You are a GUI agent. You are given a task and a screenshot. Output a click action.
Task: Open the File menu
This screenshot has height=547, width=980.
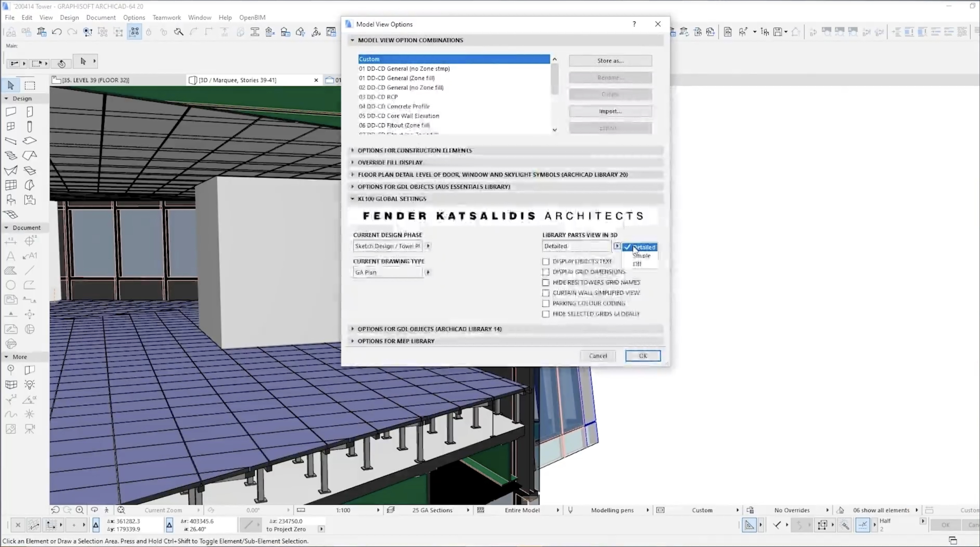(9, 17)
